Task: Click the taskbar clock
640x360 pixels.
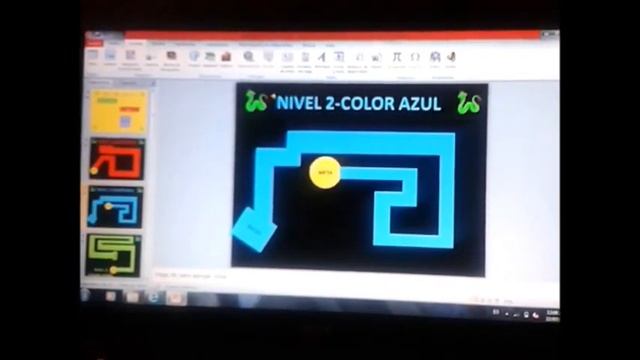Action: click(552, 315)
